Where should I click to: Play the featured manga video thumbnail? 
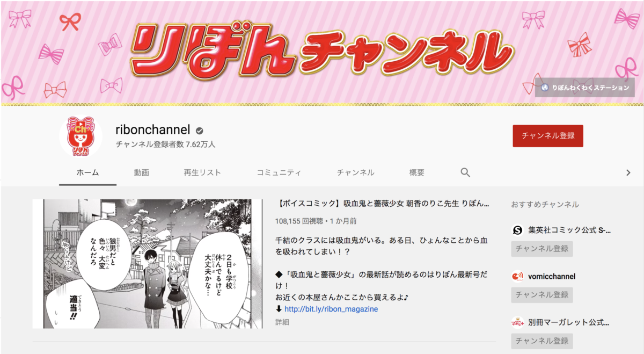147,264
